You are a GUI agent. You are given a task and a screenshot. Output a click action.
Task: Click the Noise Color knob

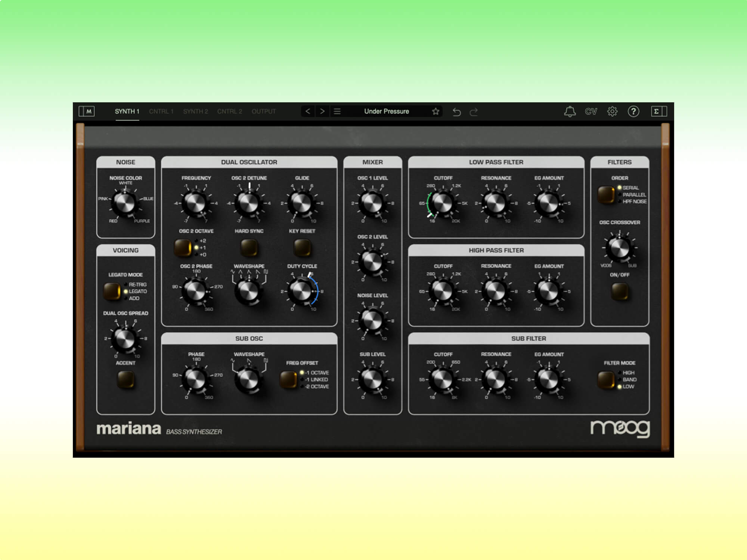coord(125,203)
